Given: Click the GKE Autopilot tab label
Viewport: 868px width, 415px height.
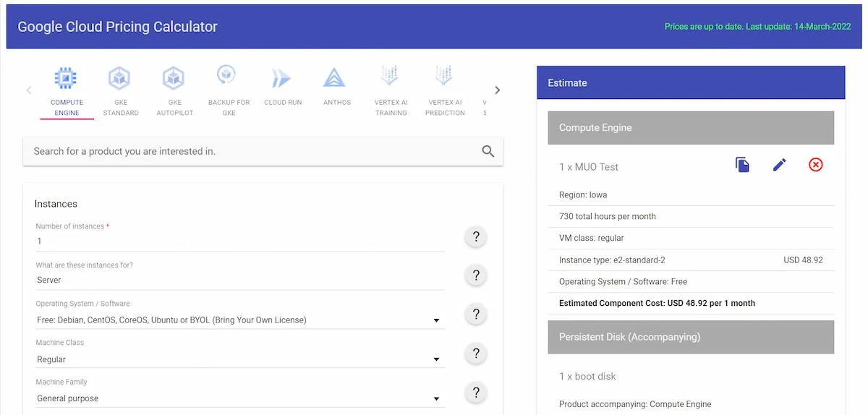Looking at the screenshot, I should (175, 108).
